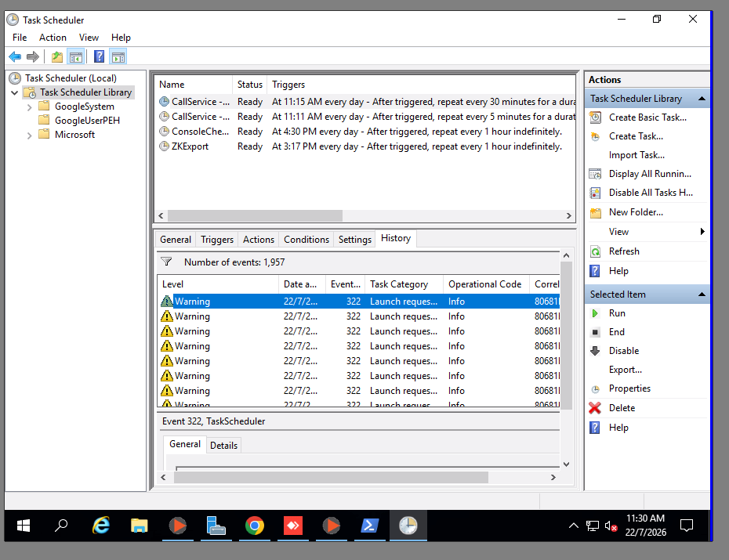
Task: Click the End stop icon
Action: (595, 332)
